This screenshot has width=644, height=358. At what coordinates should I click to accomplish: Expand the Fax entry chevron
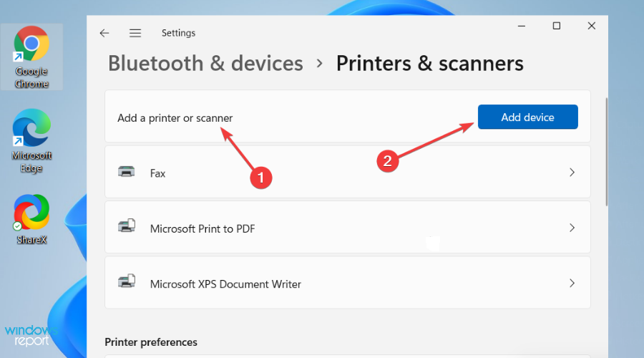click(572, 173)
